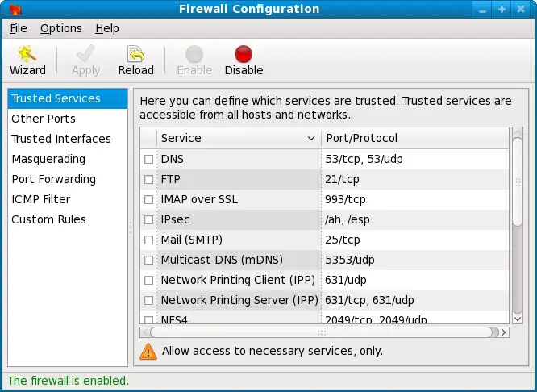Click the warning triangle icon
This screenshot has height=392, width=537.
148,351
